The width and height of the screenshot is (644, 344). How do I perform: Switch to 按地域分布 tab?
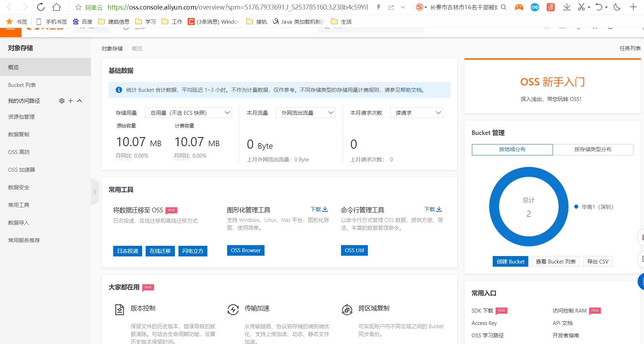pyautogui.click(x=512, y=149)
